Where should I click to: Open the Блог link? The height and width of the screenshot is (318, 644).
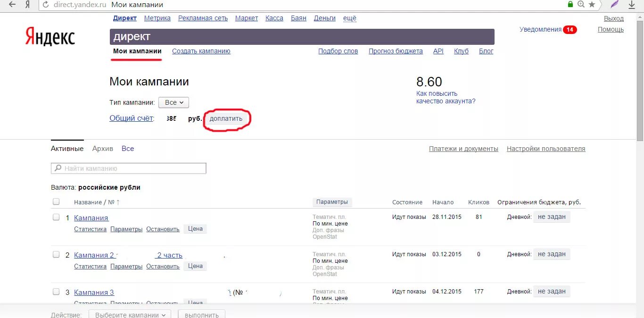tap(486, 51)
